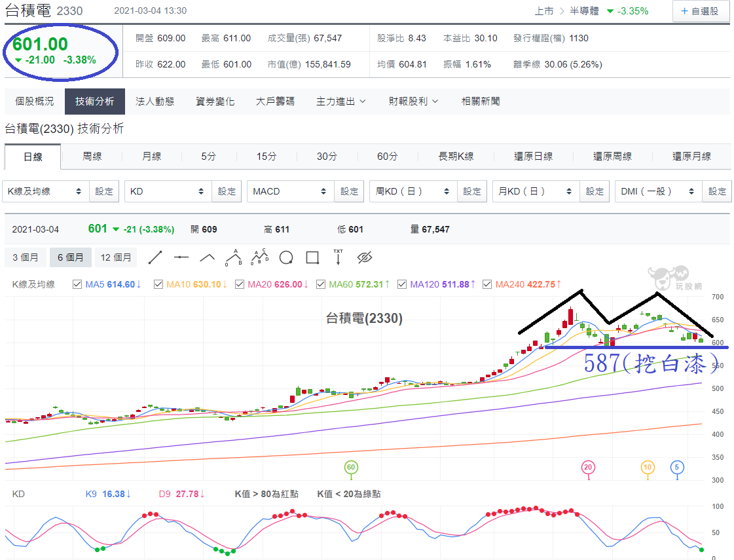Expand the 財報股利 menu
Viewport: 734px width, 560px height.
pos(413,102)
